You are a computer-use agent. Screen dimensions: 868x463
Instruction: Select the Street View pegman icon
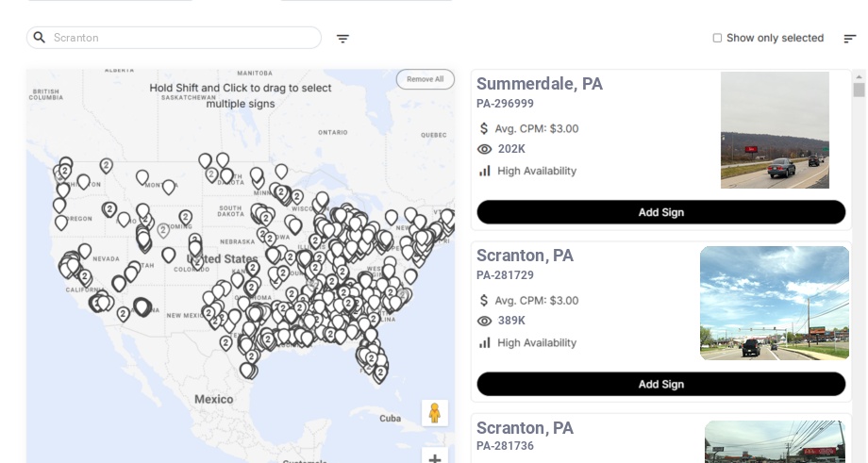[435, 413]
